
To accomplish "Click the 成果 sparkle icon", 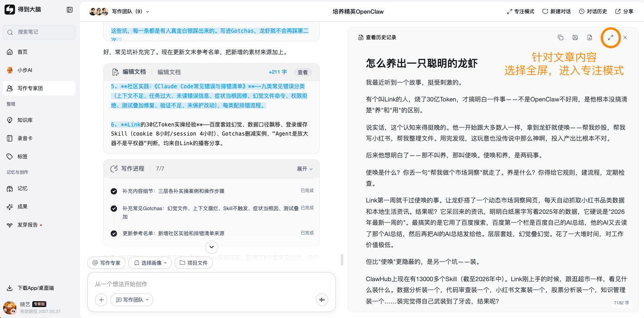I will pyautogui.click(x=10, y=207).
